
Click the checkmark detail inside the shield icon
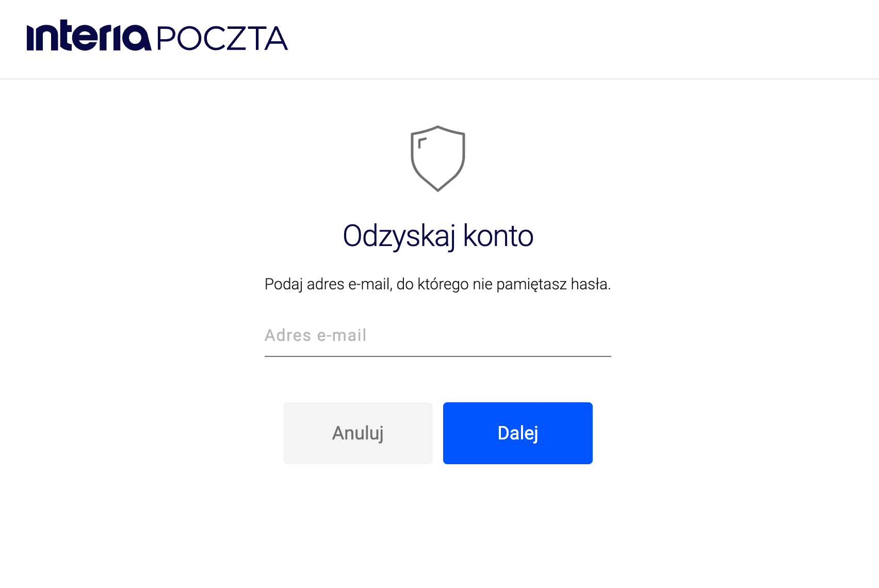tap(423, 143)
